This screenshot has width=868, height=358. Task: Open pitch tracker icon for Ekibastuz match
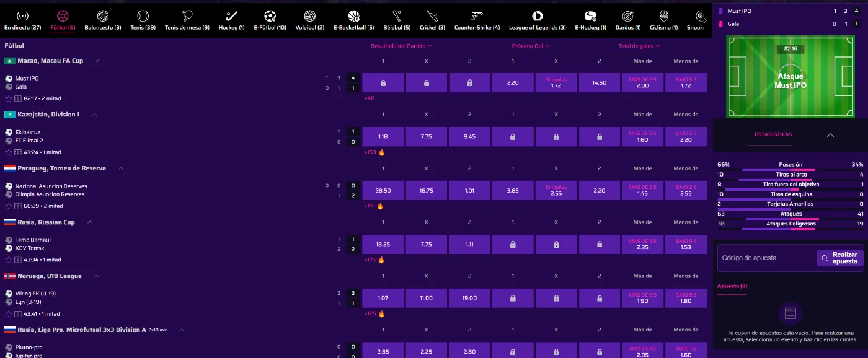point(17,152)
